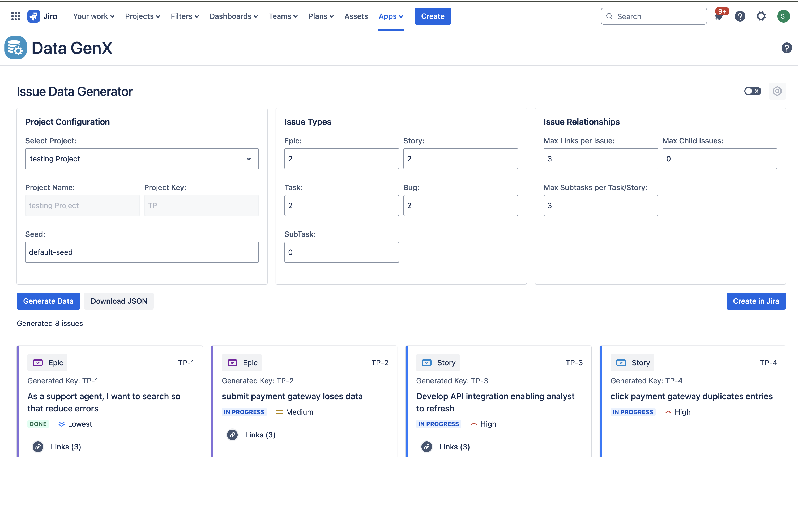Click the Generate Data button
798x532 pixels.
[x=48, y=301]
